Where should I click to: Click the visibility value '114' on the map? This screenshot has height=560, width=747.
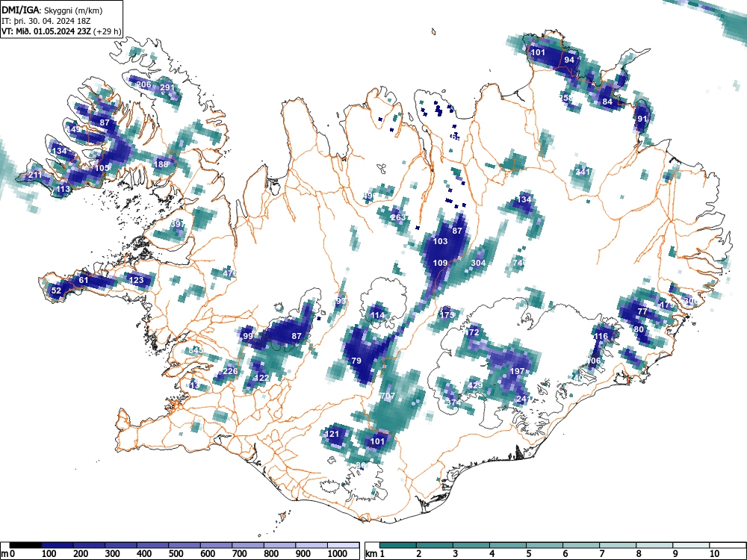coord(377,315)
